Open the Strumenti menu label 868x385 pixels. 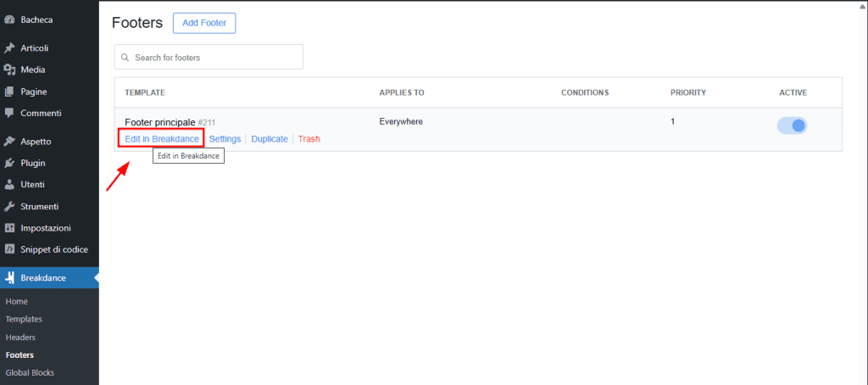pos(39,206)
